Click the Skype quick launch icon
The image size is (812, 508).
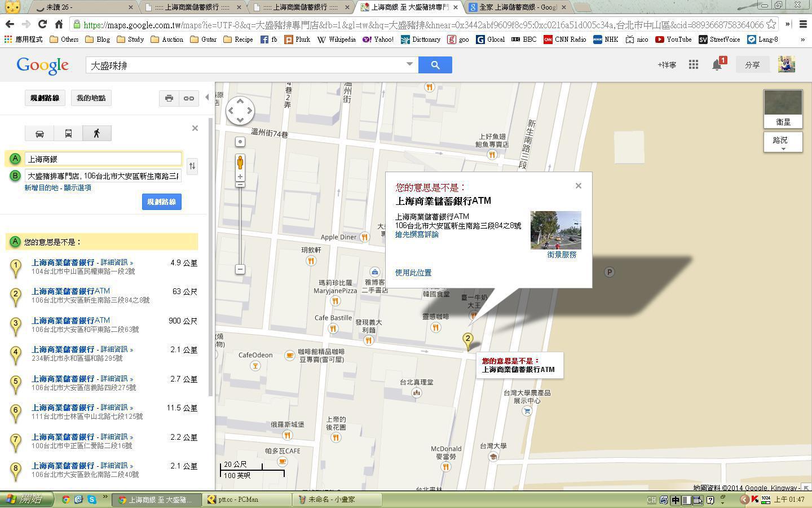click(91, 500)
